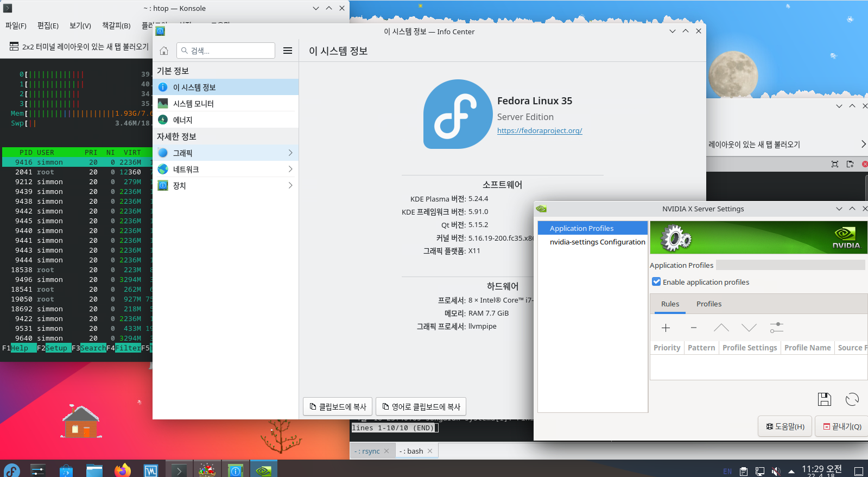Close the rsync terminal tab

pos(387,451)
